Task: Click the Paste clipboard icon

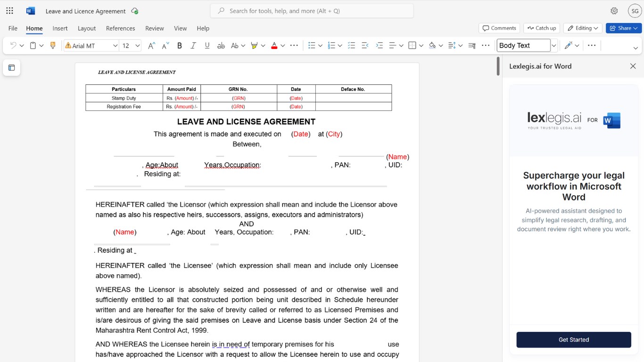Action: 33,46
